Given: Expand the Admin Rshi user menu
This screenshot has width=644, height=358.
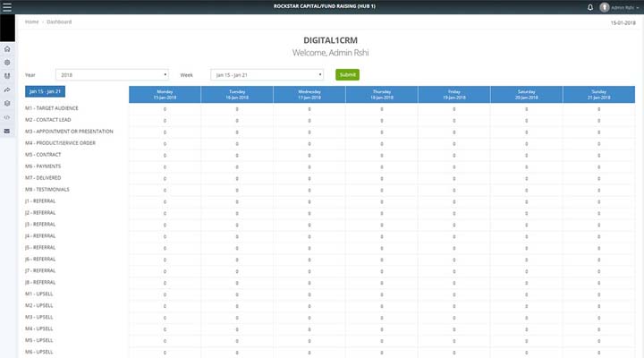Looking at the screenshot, I should pos(624,8).
